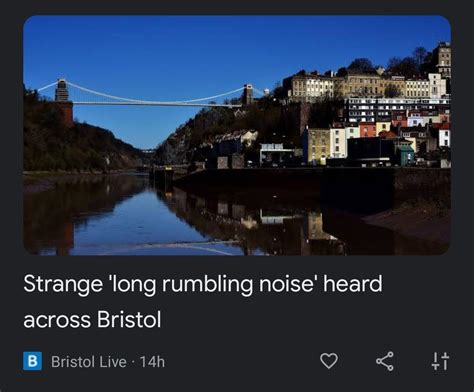The height and width of the screenshot is (392, 474).
Task: Tap the river reflection in the photo
Action: [167, 220]
